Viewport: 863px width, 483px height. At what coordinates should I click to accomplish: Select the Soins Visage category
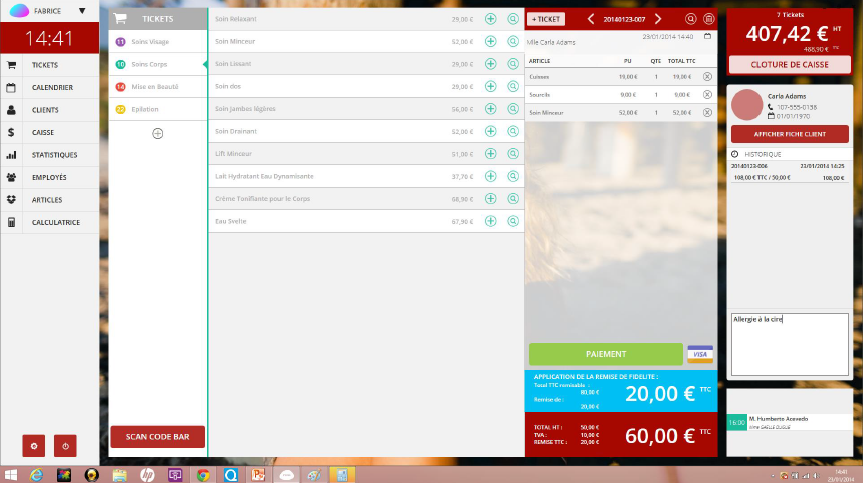(x=151, y=42)
